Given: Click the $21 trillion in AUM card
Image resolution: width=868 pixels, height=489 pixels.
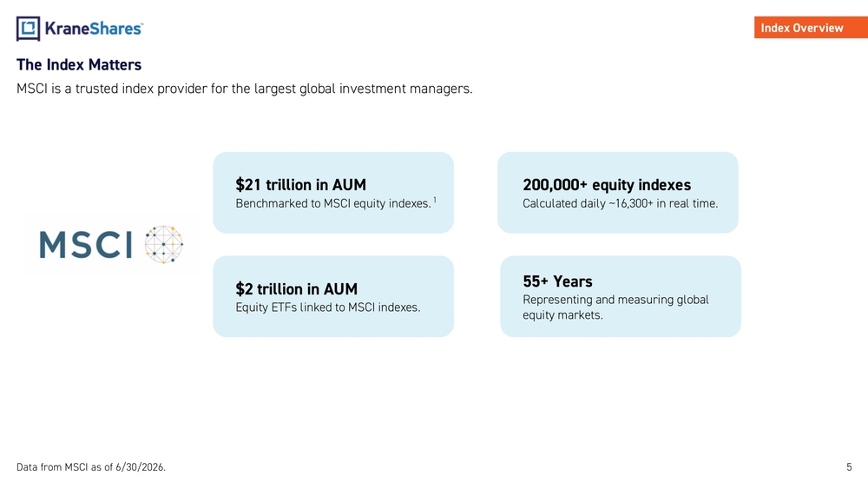Looking at the screenshot, I should click(x=333, y=193).
